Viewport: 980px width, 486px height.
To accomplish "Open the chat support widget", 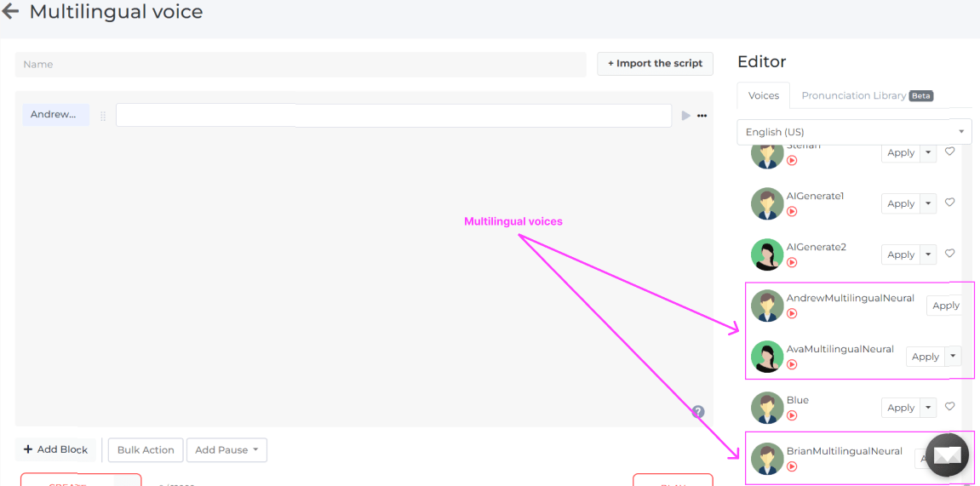I will tap(947, 456).
